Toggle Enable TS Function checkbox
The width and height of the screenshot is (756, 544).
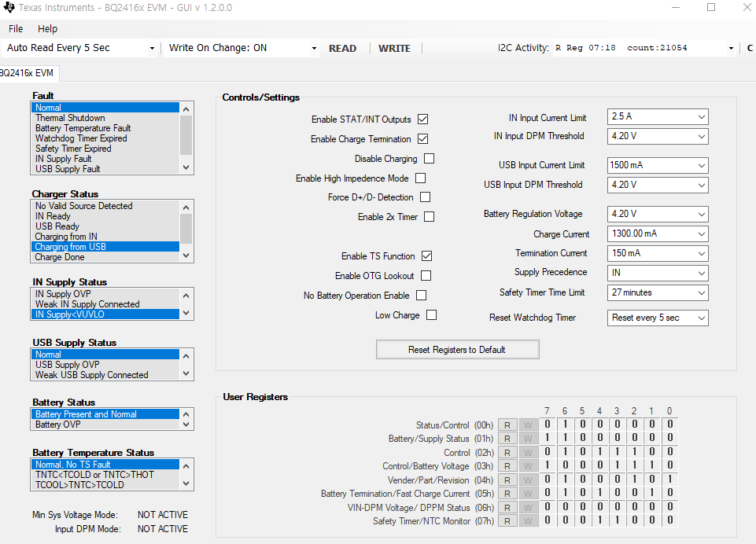(426, 255)
